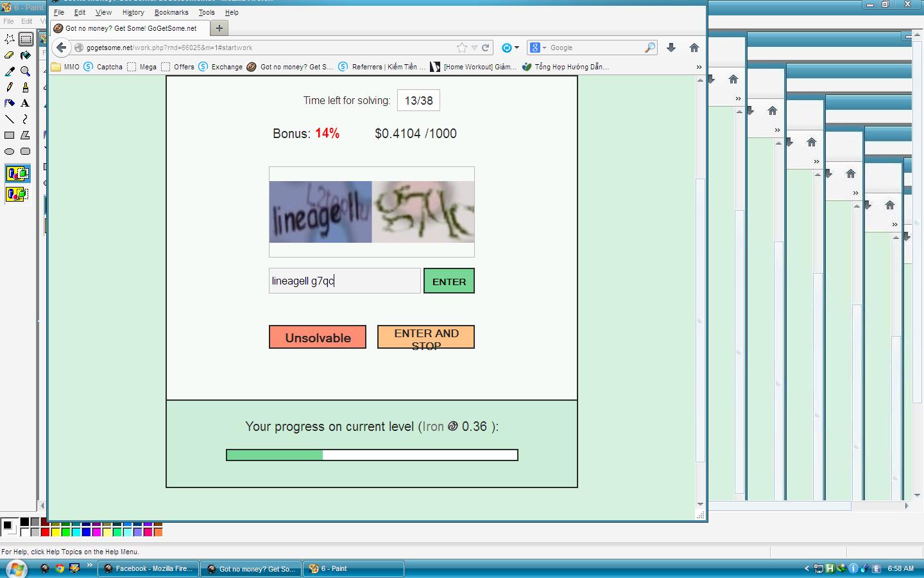Choose the Rounded Rectangle tool
The height and width of the screenshot is (578, 924).
26,152
